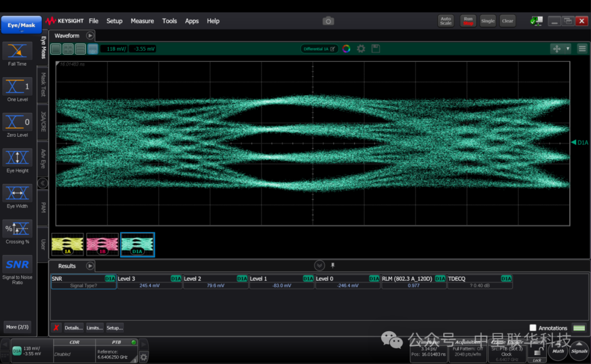Expand the Results tab arrow button
591x364 pixels.
click(x=90, y=266)
